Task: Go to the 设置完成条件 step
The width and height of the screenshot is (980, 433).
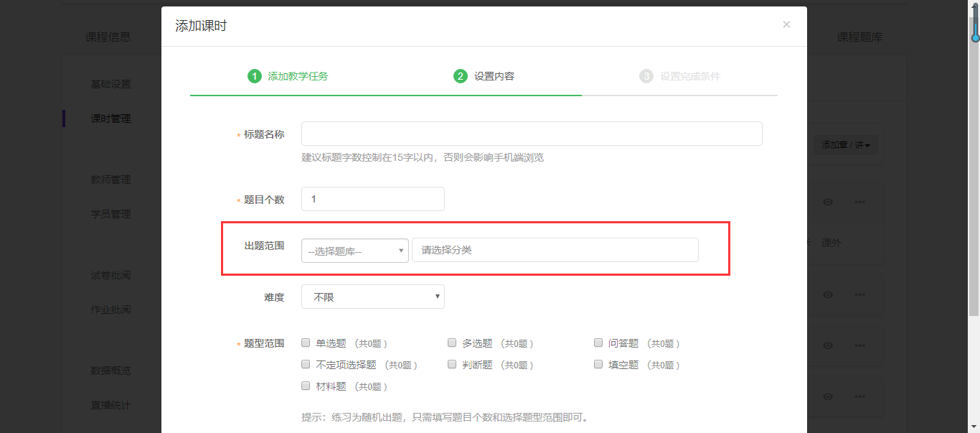Action: 689,76
